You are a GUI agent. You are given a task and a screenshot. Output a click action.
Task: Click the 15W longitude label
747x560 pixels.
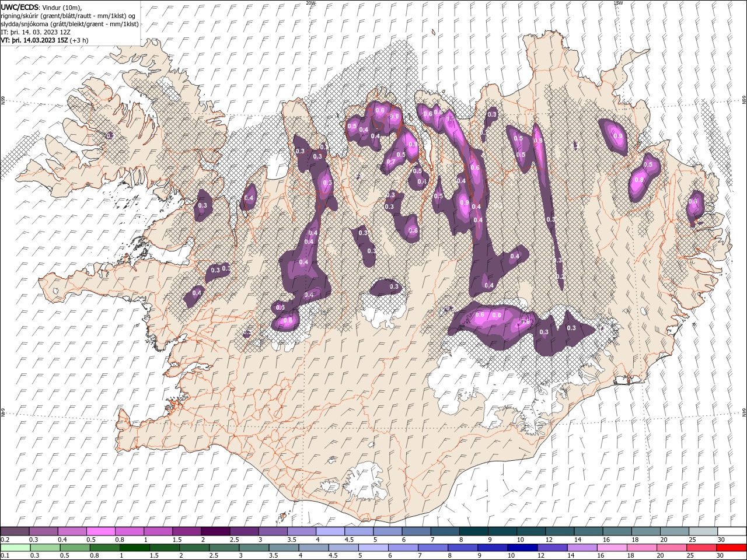[x=617, y=2]
